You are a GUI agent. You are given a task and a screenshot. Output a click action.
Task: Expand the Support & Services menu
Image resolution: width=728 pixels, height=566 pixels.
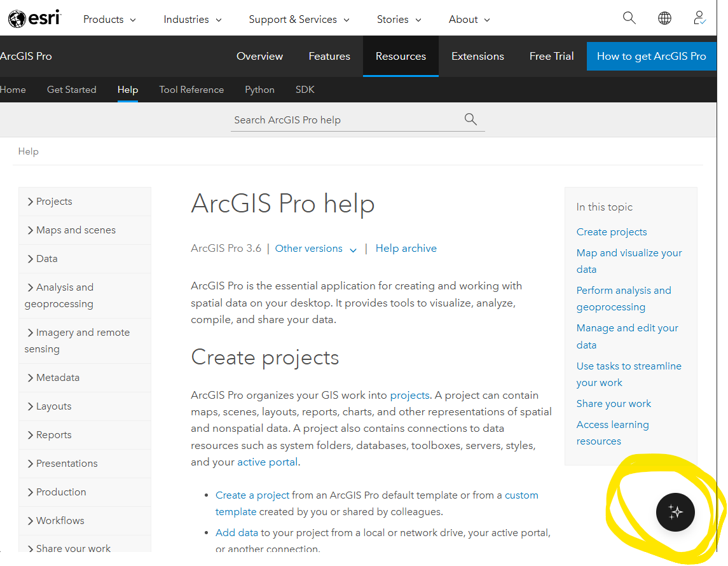click(x=299, y=20)
